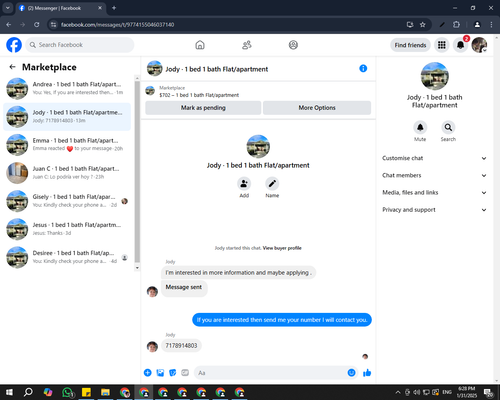Open the Emma conversation
Screen dimensions: 500x400
tap(67, 145)
